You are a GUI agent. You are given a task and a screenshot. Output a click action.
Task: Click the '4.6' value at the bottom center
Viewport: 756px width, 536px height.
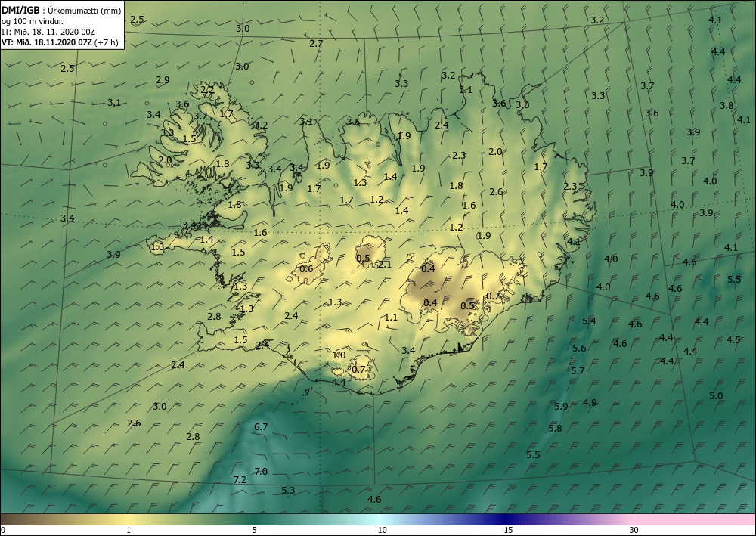point(374,499)
